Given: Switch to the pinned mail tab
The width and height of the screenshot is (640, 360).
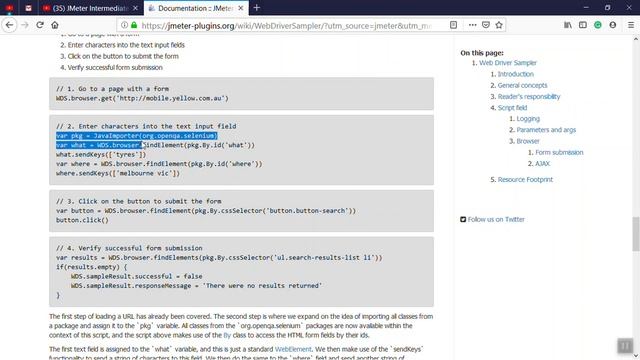Looking at the screenshot, I should (x=28, y=8).
